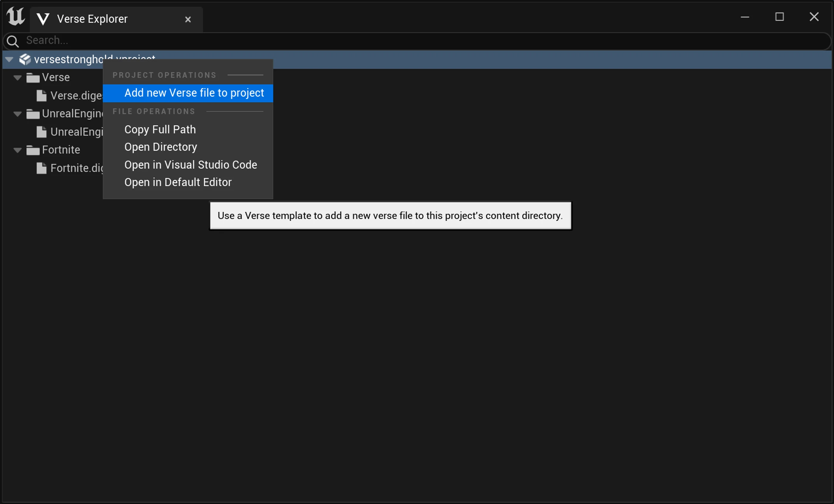Select the versestronghold project row
This screenshot has height=504, width=834.
click(x=417, y=60)
